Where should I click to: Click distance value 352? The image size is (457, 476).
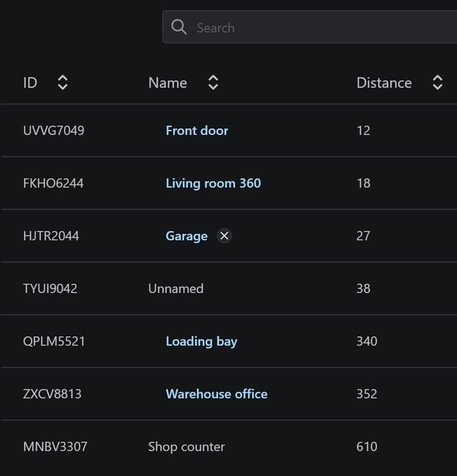[x=366, y=394]
